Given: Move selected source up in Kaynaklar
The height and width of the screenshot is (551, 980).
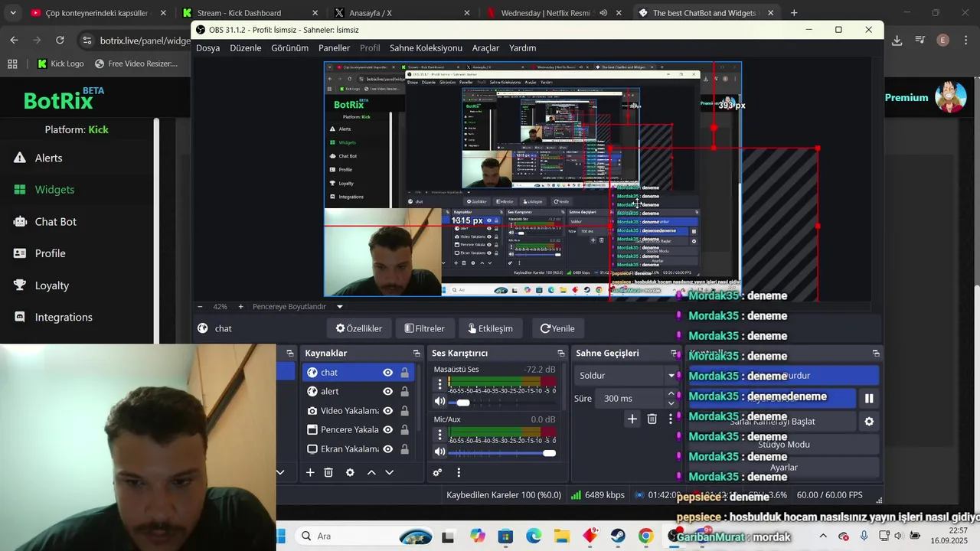Looking at the screenshot, I should click(371, 472).
